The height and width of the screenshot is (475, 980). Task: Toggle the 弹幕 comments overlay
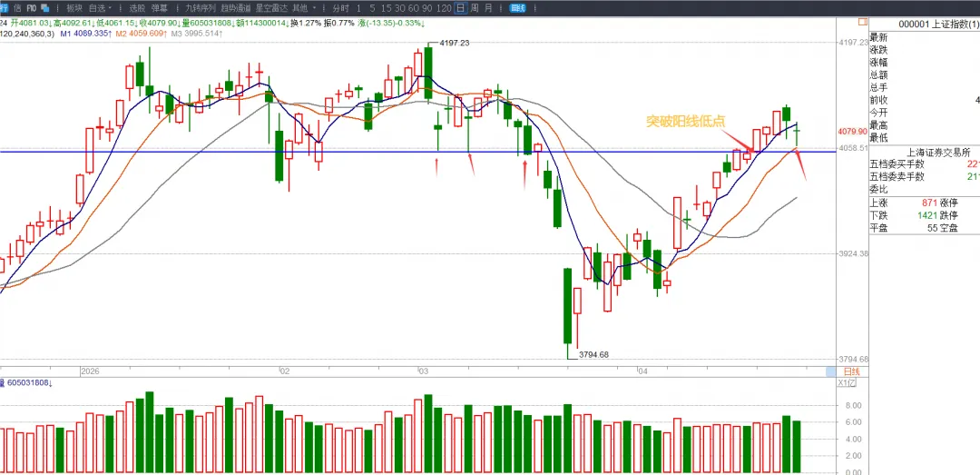159,8
